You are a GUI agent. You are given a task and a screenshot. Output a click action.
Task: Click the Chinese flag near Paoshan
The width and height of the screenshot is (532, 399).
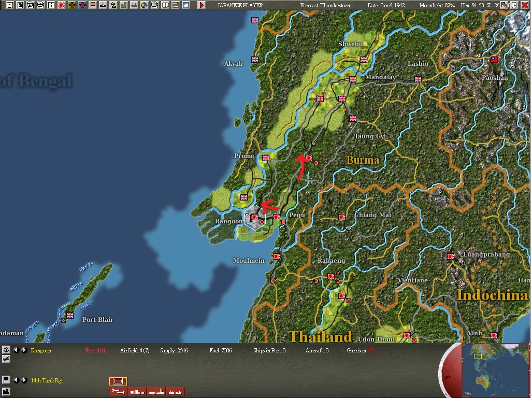(494, 60)
